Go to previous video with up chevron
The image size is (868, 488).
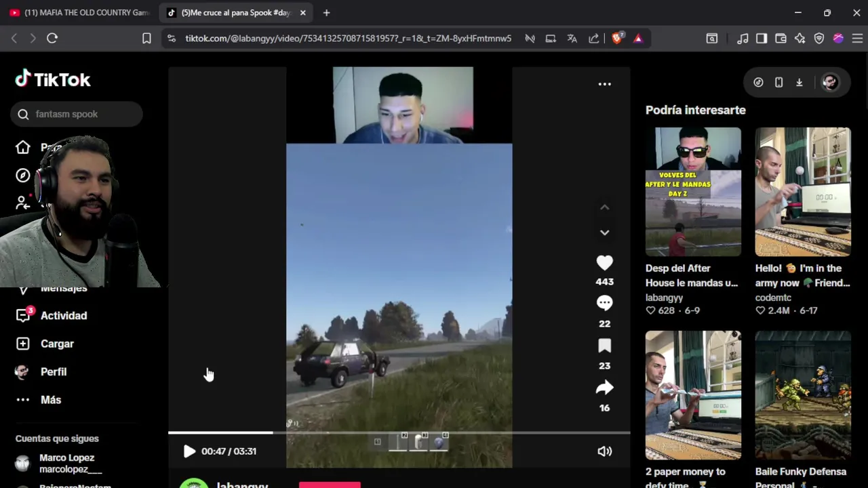pyautogui.click(x=604, y=207)
